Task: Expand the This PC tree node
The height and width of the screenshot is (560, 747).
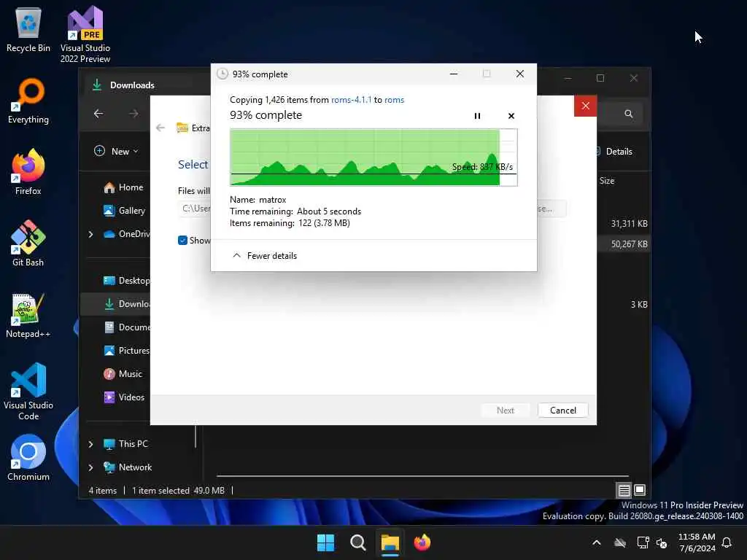Action: [x=90, y=444]
